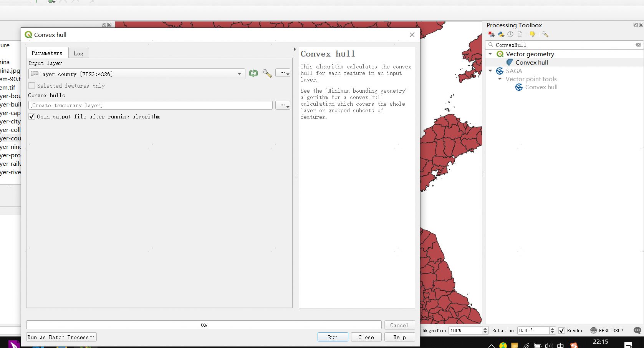Toggle edit features in-place icon

532,34
